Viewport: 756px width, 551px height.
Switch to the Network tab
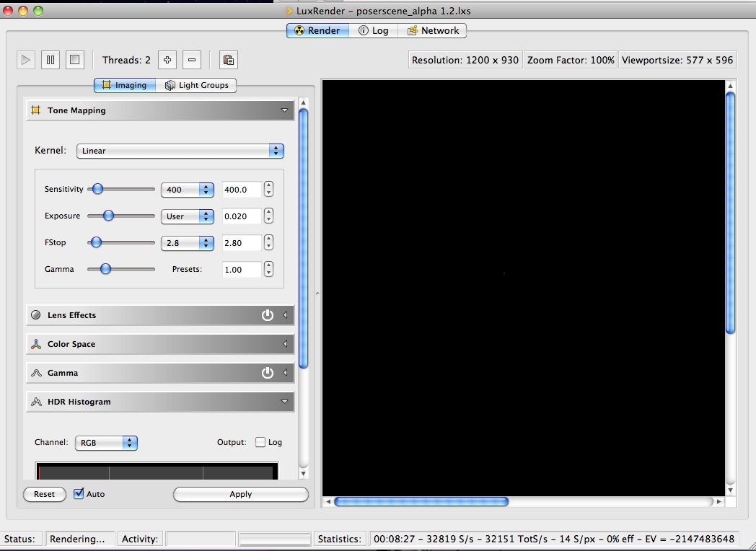tap(433, 30)
